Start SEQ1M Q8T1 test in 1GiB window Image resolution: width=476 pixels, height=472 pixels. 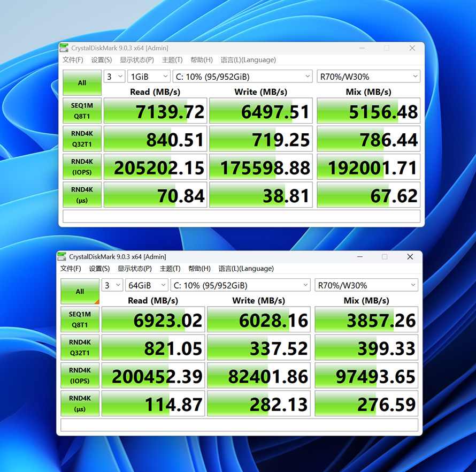point(82,111)
